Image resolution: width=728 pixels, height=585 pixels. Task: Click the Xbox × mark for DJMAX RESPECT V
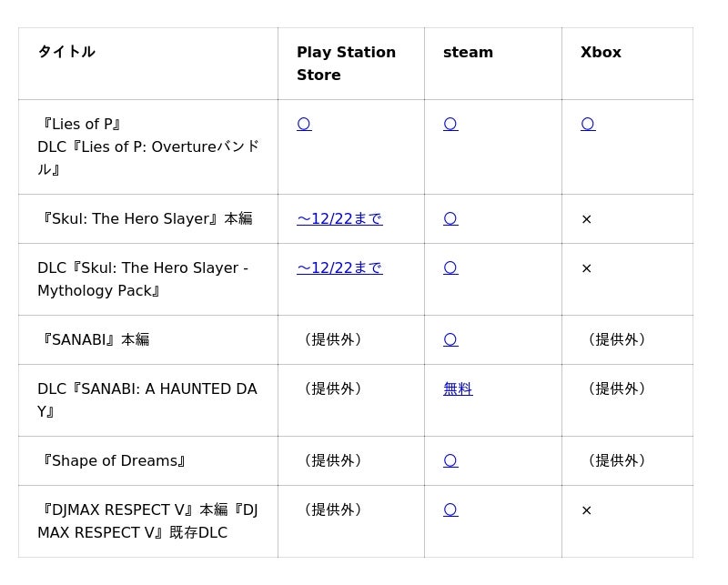pos(586,510)
